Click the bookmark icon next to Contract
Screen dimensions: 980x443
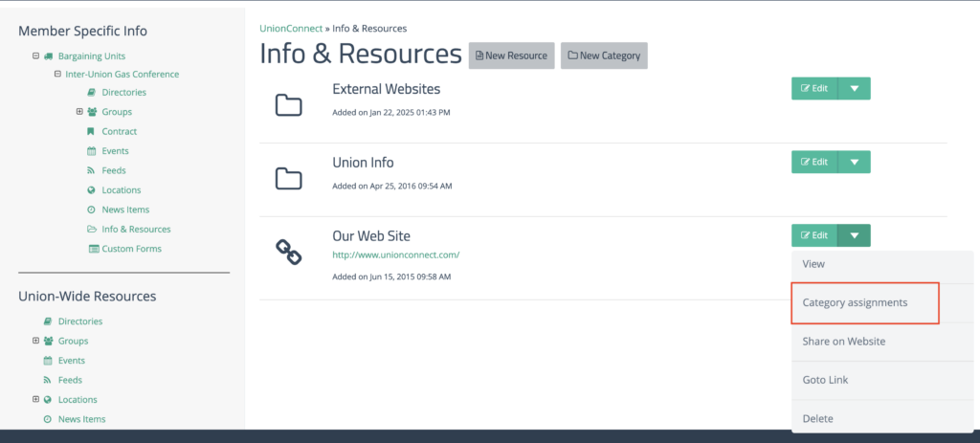coord(91,132)
